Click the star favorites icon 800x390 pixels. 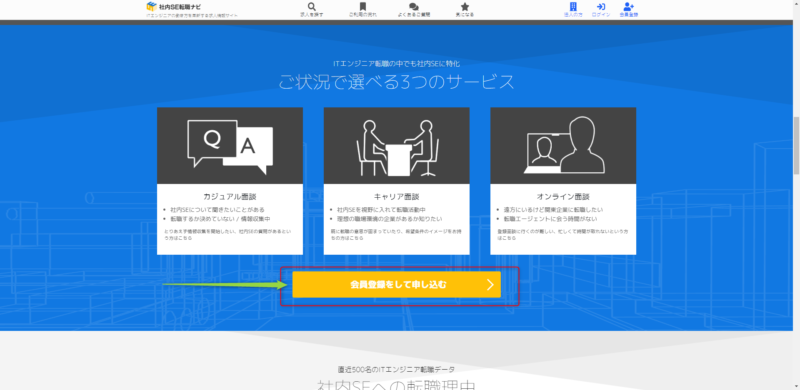pyautogui.click(x=465, y=7)
